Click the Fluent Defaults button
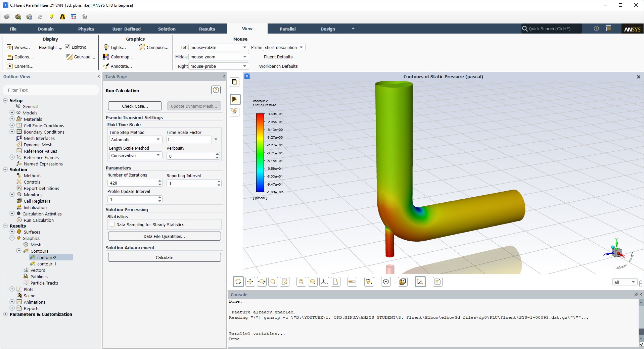 click(x=278, y=57)
